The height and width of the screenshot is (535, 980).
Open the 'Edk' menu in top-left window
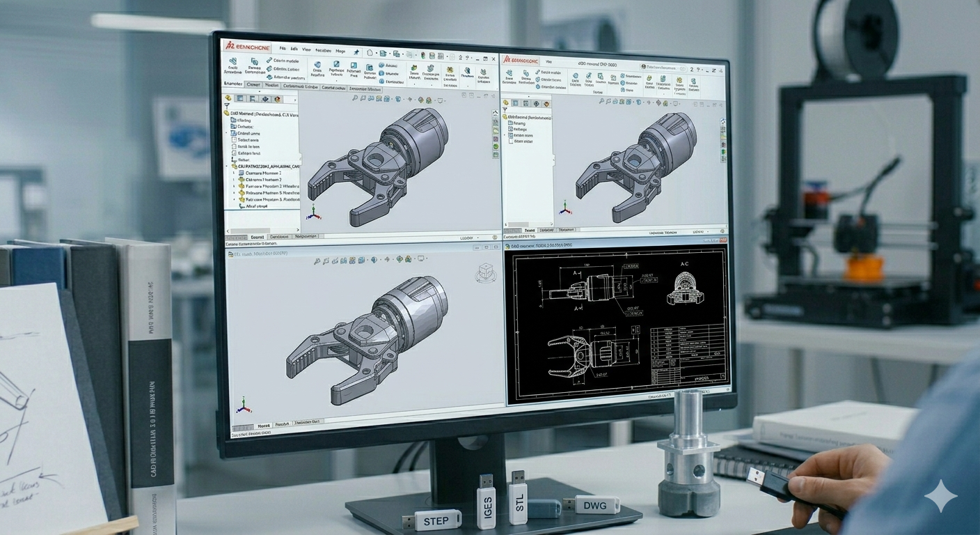point(294,49)
